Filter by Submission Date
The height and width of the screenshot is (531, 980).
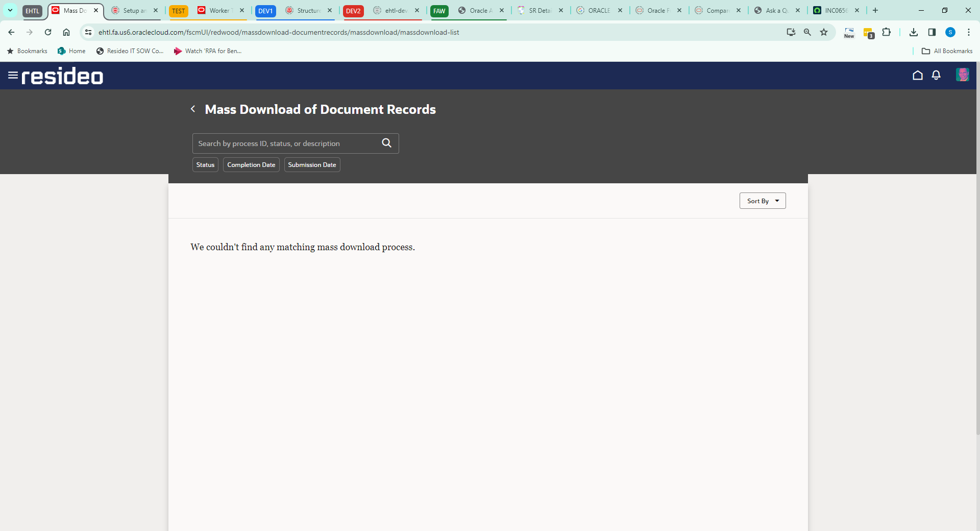pos(312,164)
